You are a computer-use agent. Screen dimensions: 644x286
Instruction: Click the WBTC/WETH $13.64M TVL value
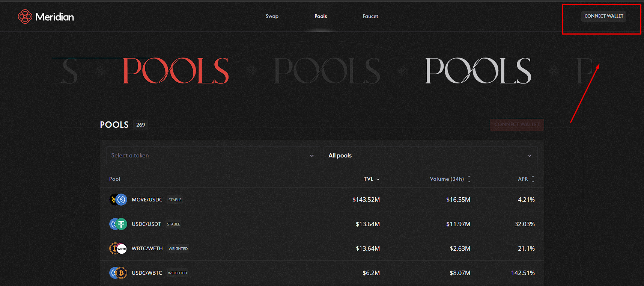pos(368,248)
